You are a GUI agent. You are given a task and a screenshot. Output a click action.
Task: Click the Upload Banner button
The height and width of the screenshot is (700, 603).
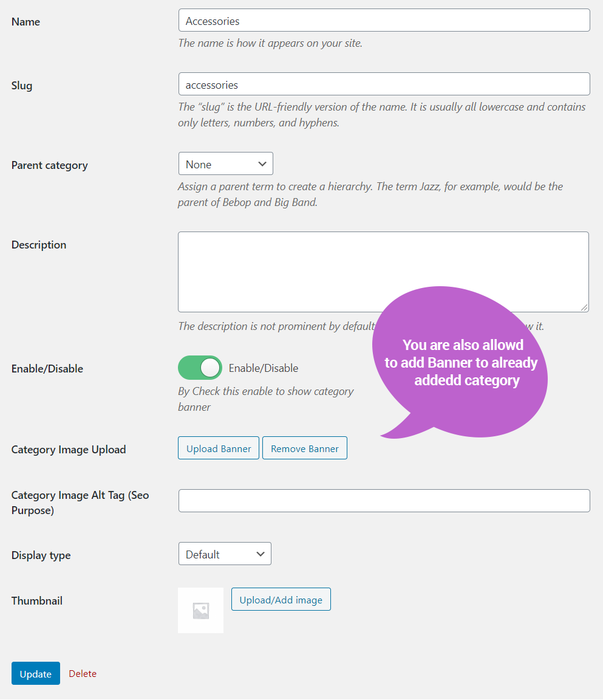click(219, 448)
